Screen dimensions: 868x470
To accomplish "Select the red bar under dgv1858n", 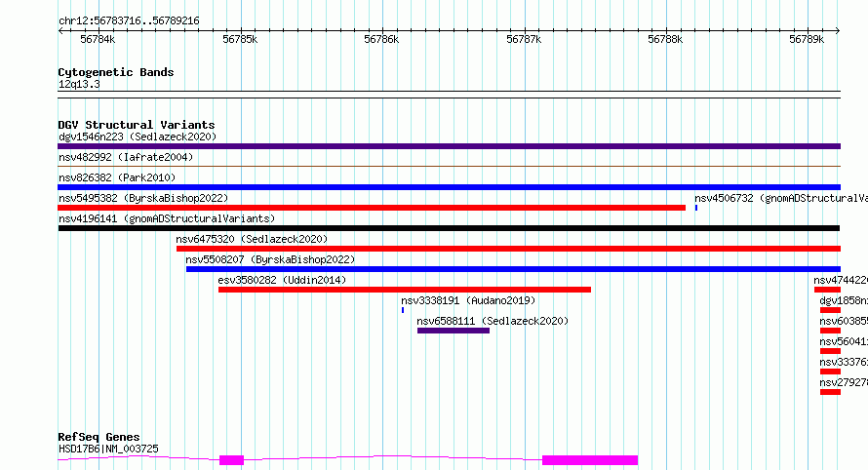I will click(x=830, y=310).
